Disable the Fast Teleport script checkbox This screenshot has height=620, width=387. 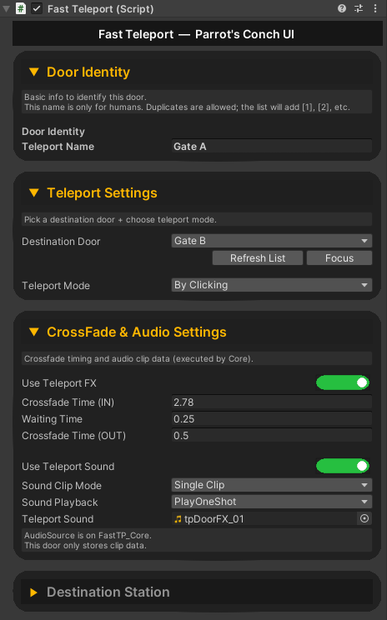click(37, 8)
